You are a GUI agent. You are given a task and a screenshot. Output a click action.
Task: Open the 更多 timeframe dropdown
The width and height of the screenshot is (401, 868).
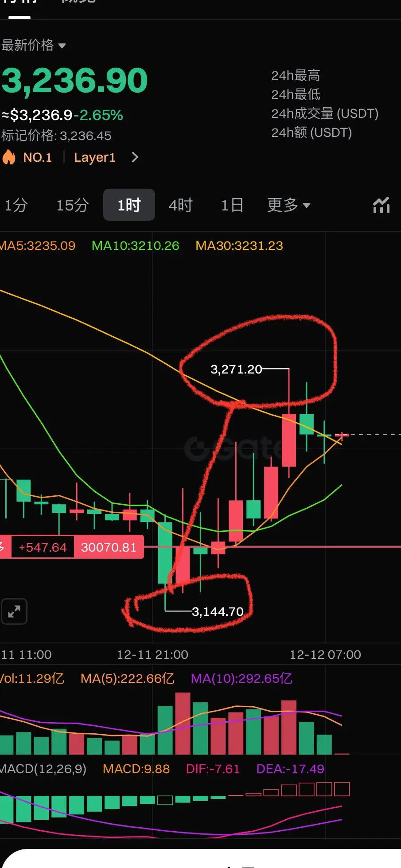(289, 205)
